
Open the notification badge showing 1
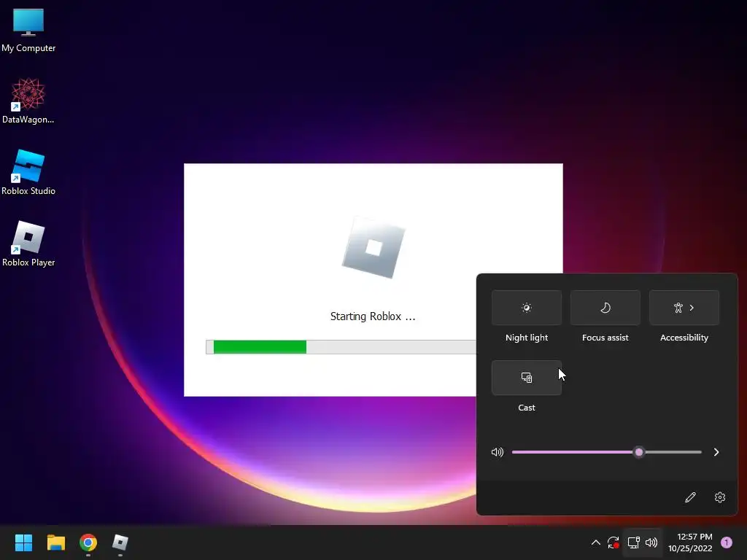[x=727, y=542]
